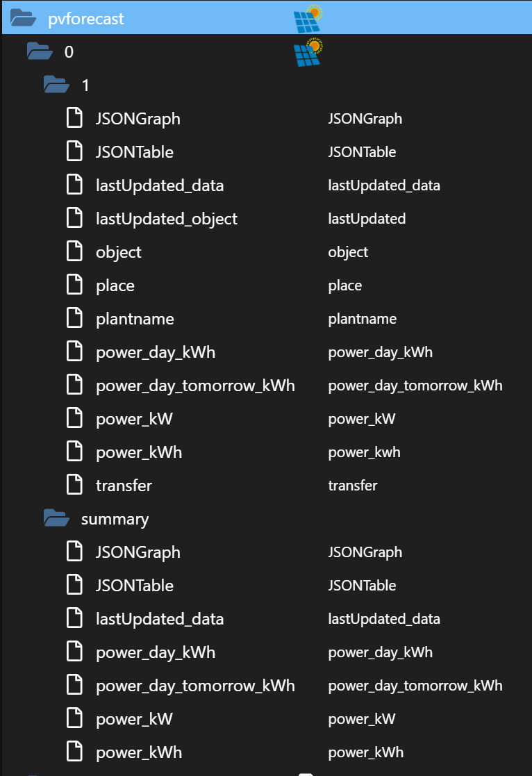The height and width of the screenshot is (776, 532).
Task: Click the solar panel icon beside folder 0
Action: [x=308, y=52]
